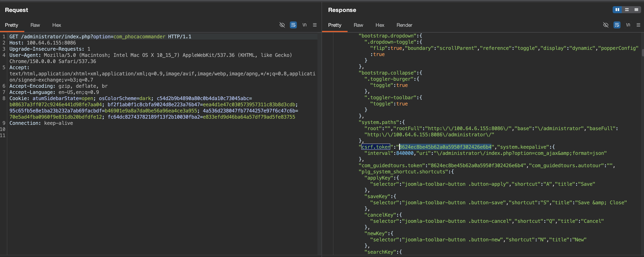
Task: Switch to Request Raw tab
Action: (35, 25)
